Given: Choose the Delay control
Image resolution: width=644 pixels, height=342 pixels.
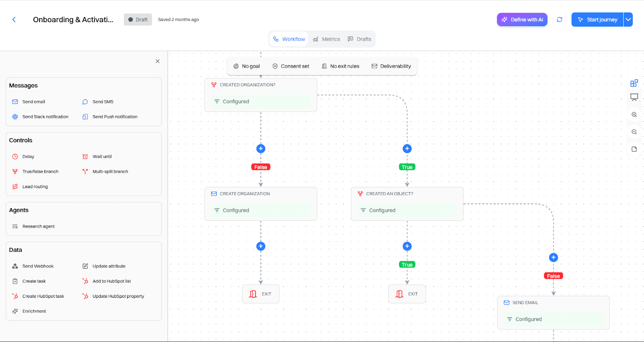Looking at the screenshot, I should [x=28, y=157].
